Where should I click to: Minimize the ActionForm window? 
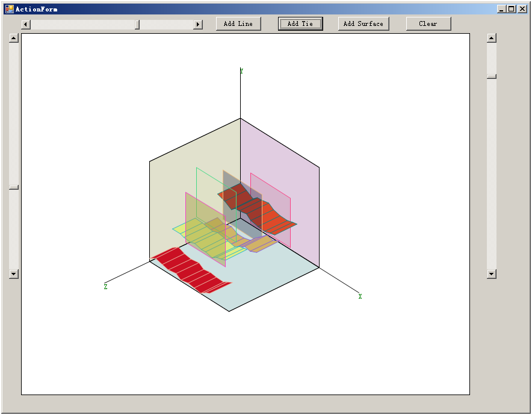(502, 9)
